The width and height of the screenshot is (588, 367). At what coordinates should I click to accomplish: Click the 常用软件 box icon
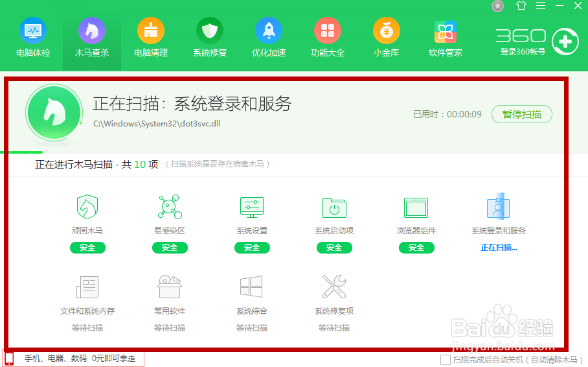170,286
